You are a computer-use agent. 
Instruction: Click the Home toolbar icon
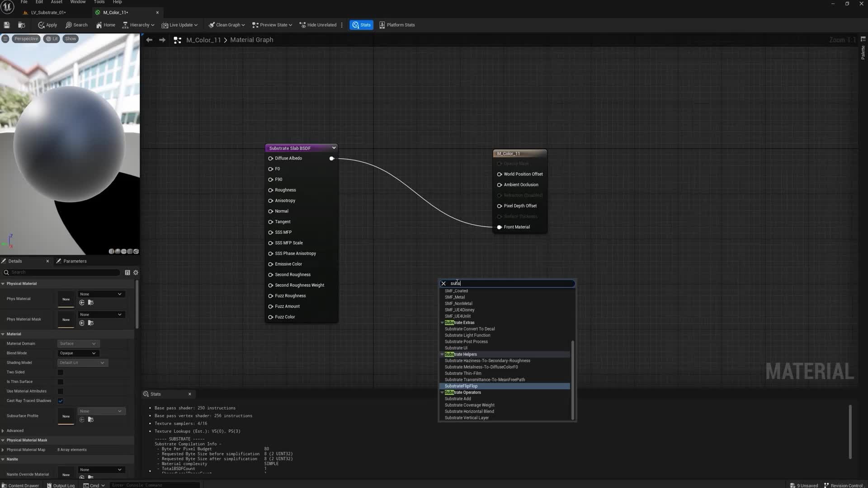105,25
